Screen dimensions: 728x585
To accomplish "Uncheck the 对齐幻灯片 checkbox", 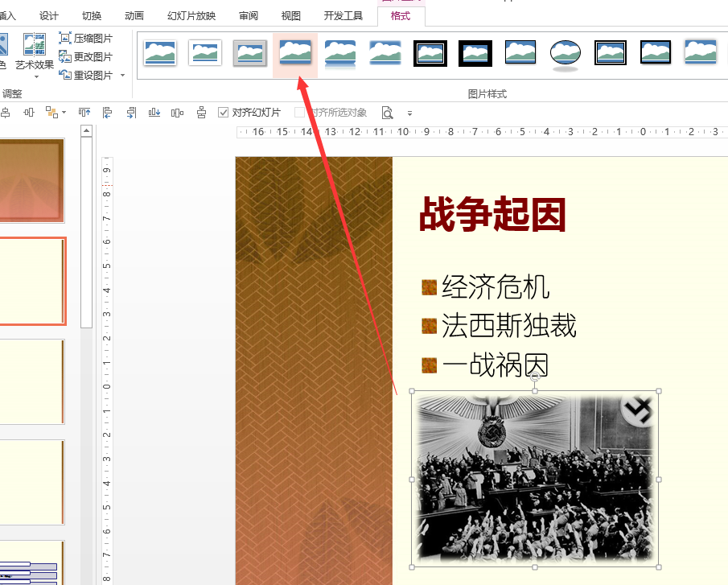I will click(x=223, y=113).
